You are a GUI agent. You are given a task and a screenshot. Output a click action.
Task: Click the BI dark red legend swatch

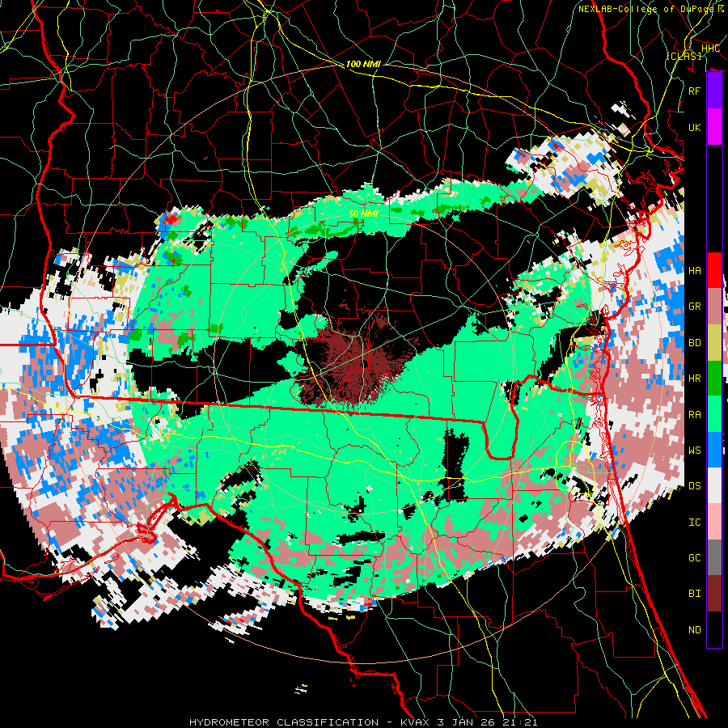tap(714, 594)
